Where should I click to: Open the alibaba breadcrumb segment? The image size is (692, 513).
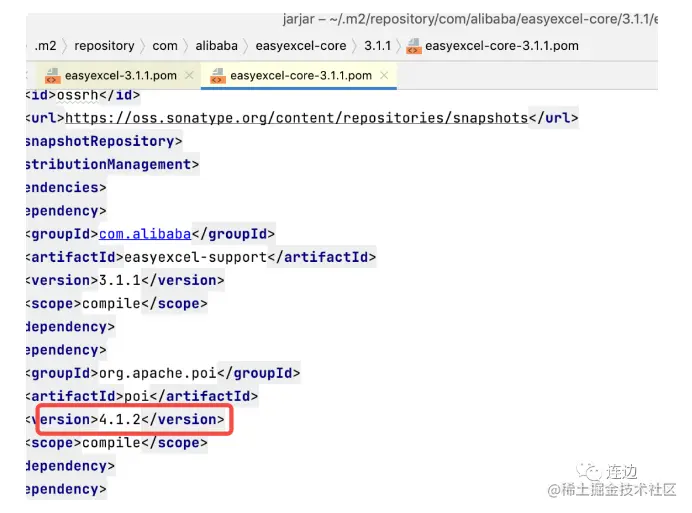coord(216,45)
